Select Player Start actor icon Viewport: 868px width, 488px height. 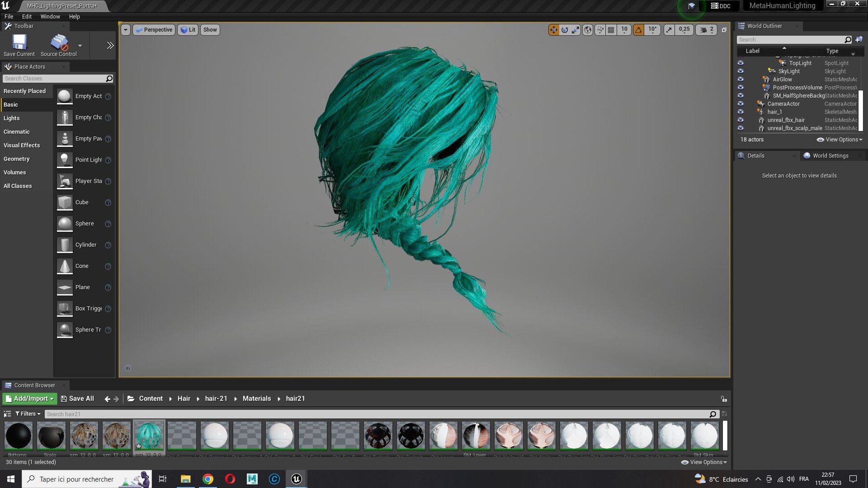click(x=65, y=181)
